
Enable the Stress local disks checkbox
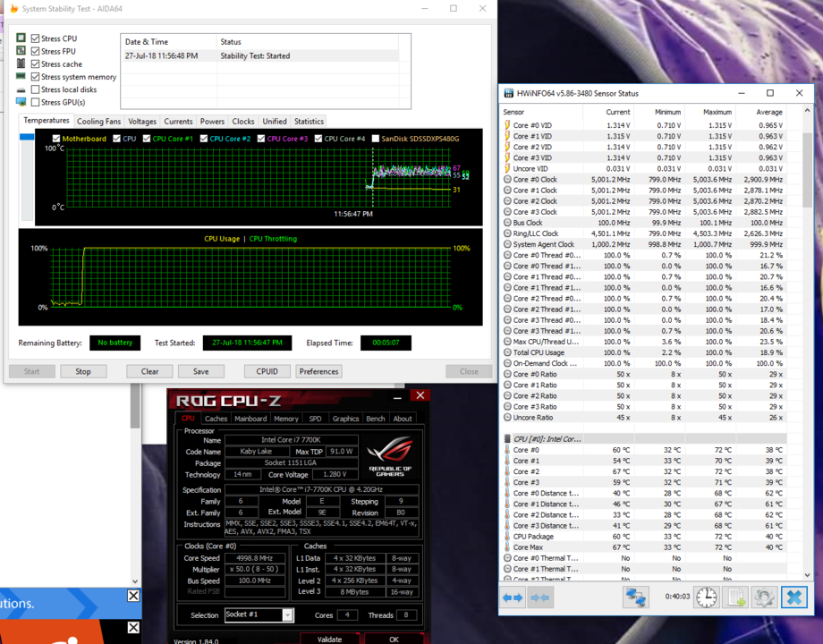pos(36,89)
